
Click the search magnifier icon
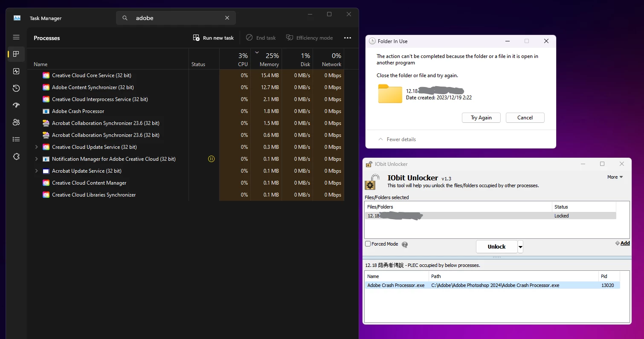(125, 18)
